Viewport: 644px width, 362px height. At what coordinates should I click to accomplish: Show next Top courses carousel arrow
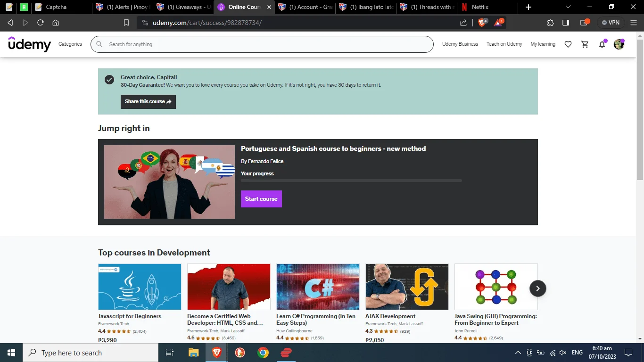tap(537, 288)
